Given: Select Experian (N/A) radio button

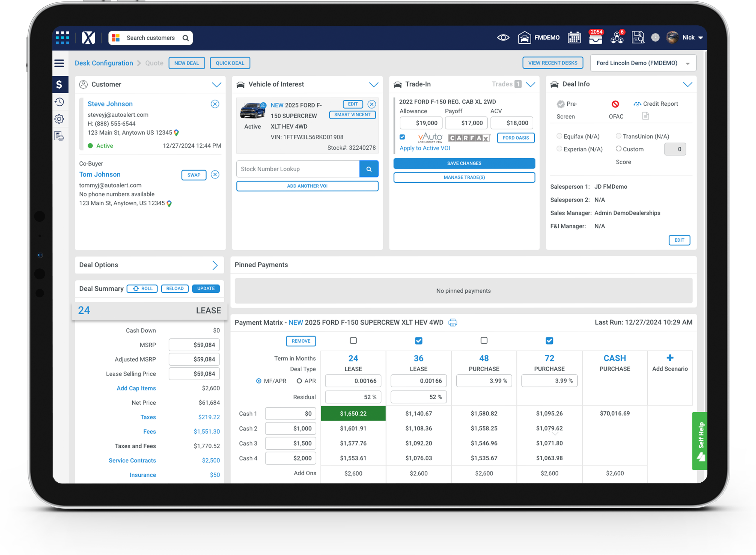Looking at the screenshot, I should click(559, 149).
